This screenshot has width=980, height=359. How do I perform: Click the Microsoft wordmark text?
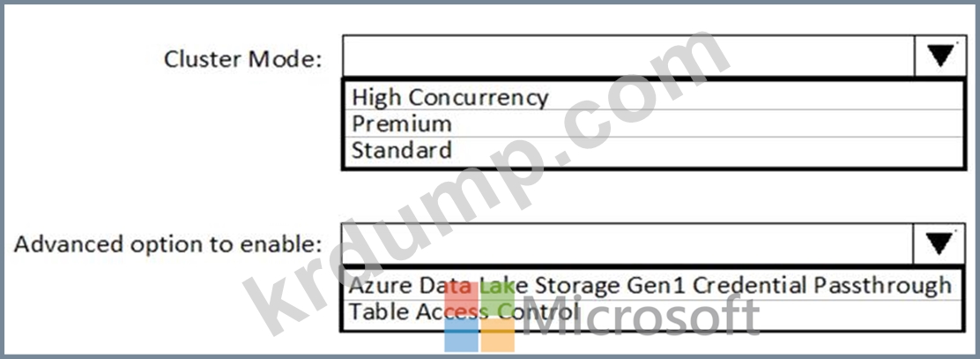(642, 318)
